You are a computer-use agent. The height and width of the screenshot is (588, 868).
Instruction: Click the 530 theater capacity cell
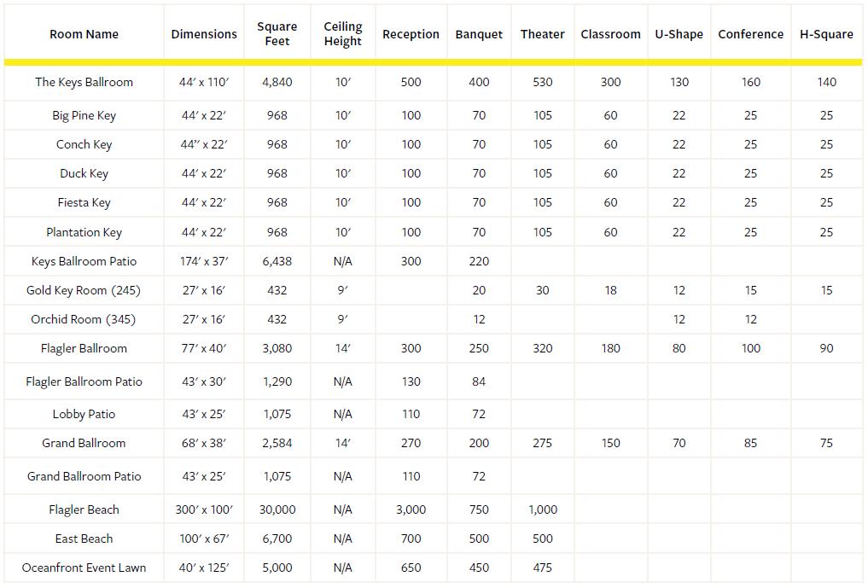pos(543,82)
